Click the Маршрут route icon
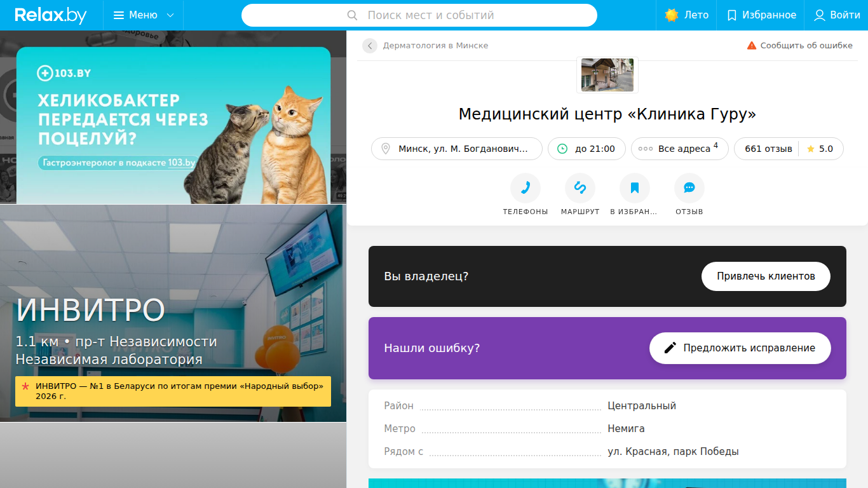This screenshot has width=868, height=488. click(580, 188)
